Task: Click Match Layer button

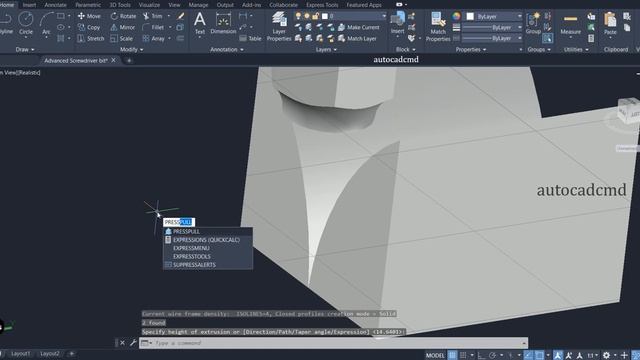Action: click(357, 38)
